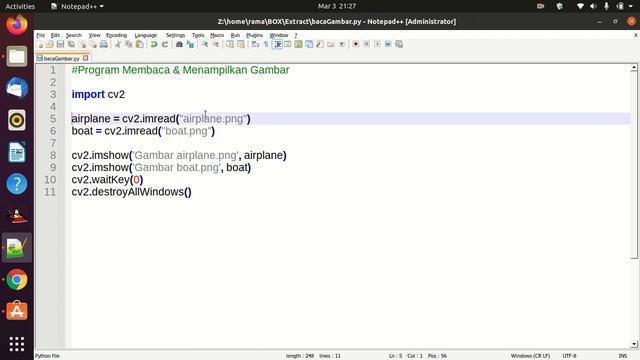
Task: Toggle the INS insert mode indicator
Action: coord(622,356)
